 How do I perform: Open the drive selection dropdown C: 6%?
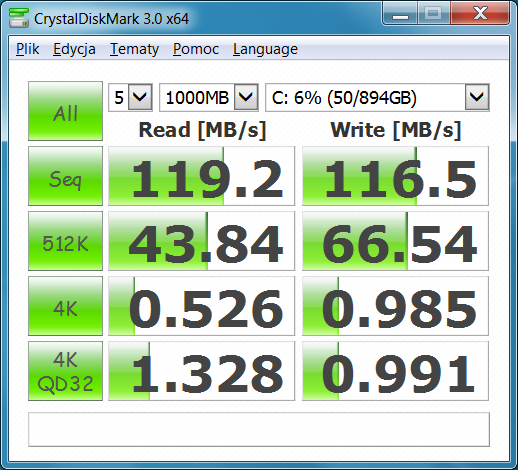(377, 98)
